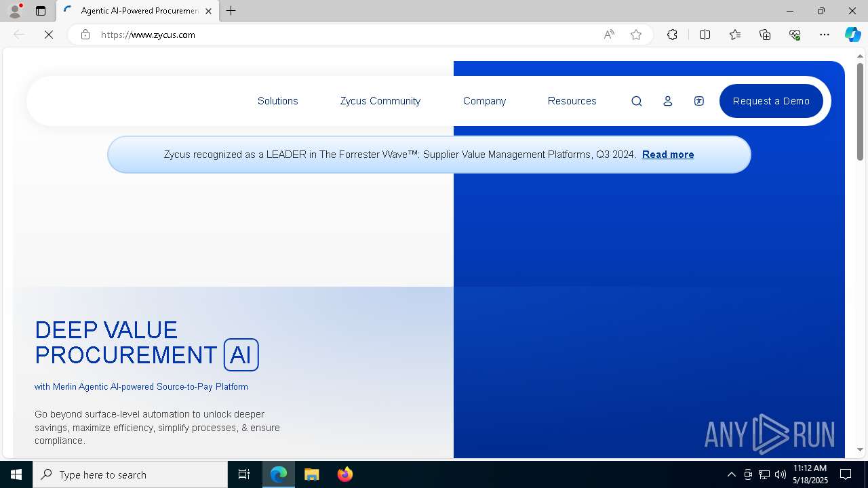
Task: Open the Extensions icon
Action: [x=672, y=35]
